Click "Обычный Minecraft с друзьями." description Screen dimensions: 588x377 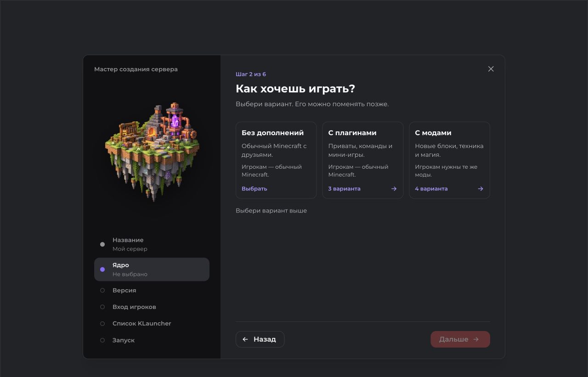pos(274,150)
